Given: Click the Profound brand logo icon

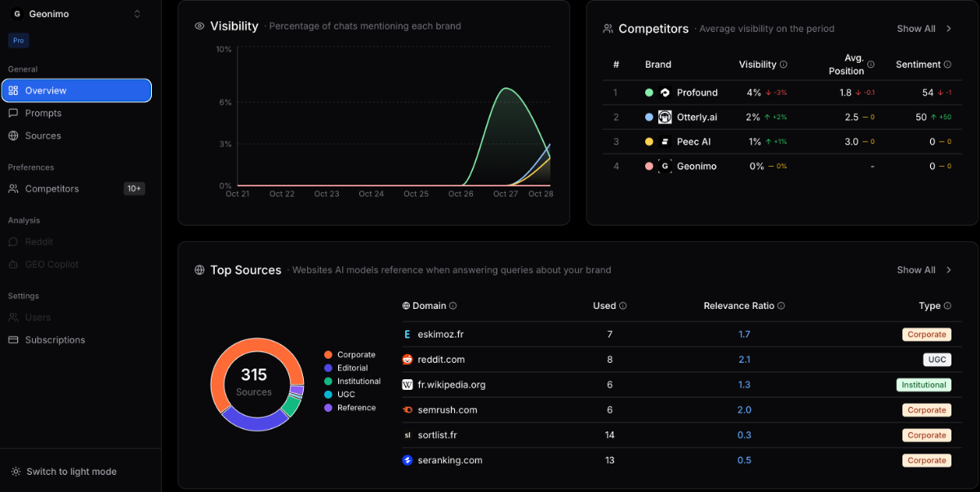Looking at the screenshot, I should tap(665, 92).
